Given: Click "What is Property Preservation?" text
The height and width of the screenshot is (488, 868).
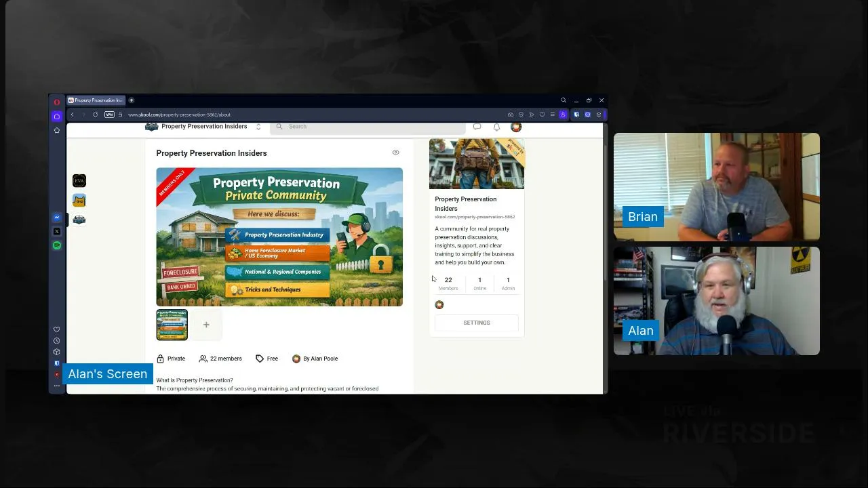Looking at the screenshot, I should 195,380.
